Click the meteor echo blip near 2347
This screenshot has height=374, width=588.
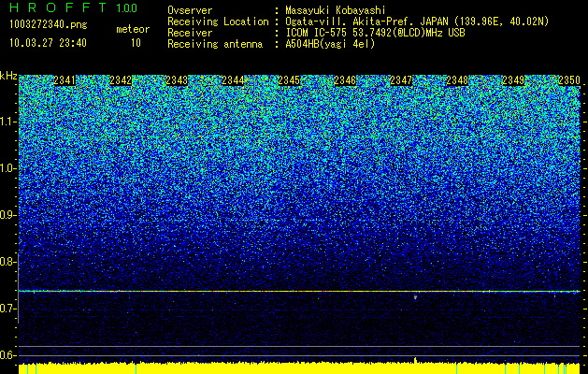pos(415,297)
